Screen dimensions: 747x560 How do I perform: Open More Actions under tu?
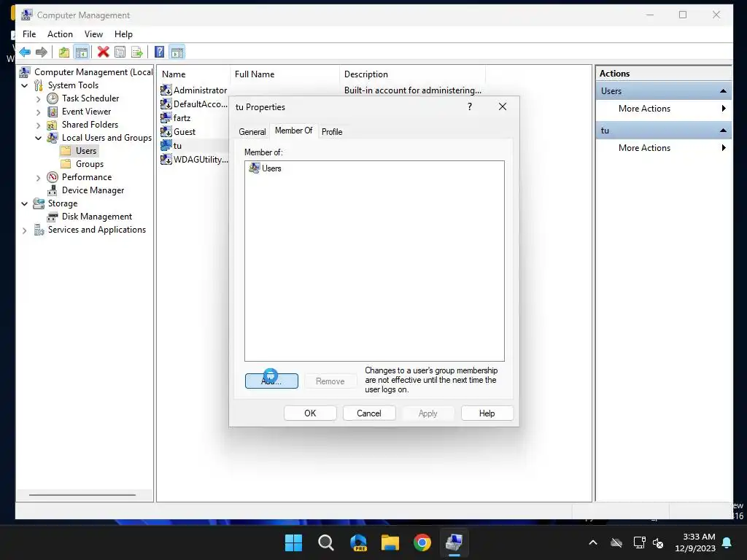click(664, 148)
